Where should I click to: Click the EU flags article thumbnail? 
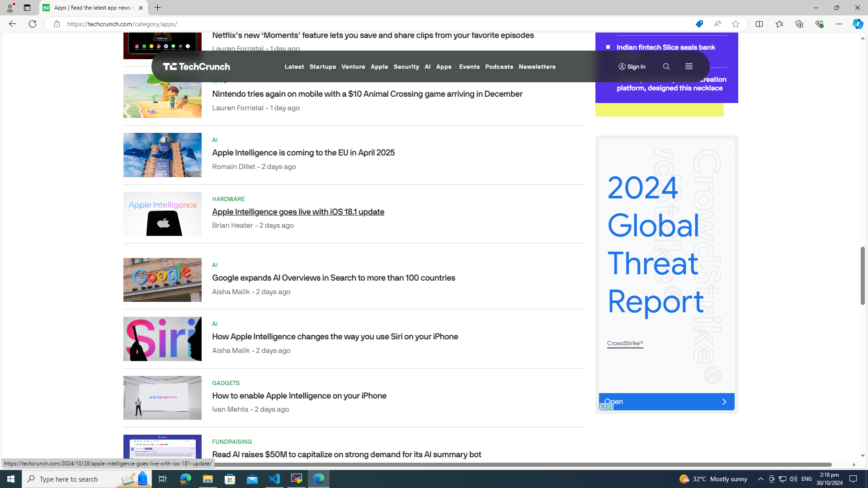pyautogui.click(x=162, y=155)
